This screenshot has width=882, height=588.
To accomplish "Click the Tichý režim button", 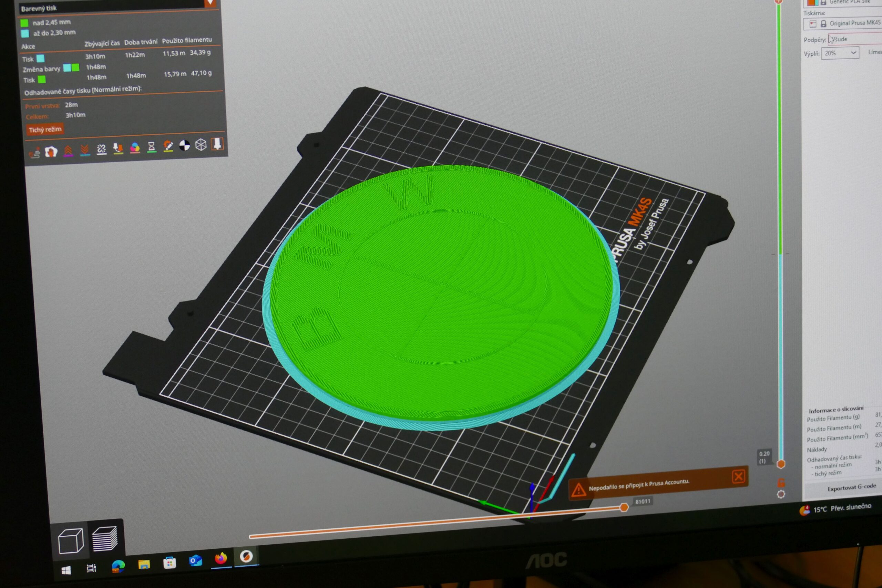I will (x=45, y=130).
